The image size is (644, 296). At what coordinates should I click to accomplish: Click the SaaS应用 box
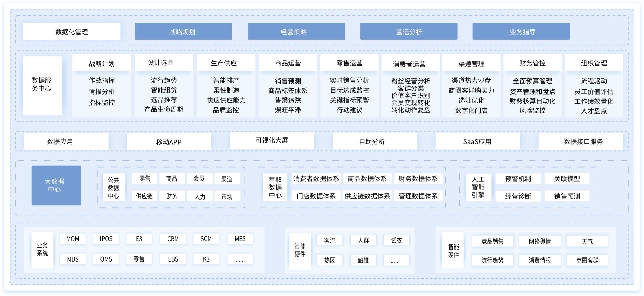click(x=478, y=141)
